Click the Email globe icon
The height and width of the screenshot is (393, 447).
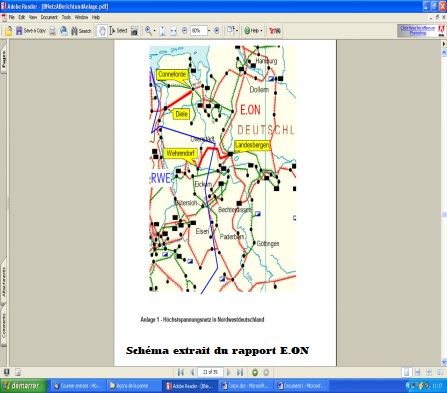64,31
